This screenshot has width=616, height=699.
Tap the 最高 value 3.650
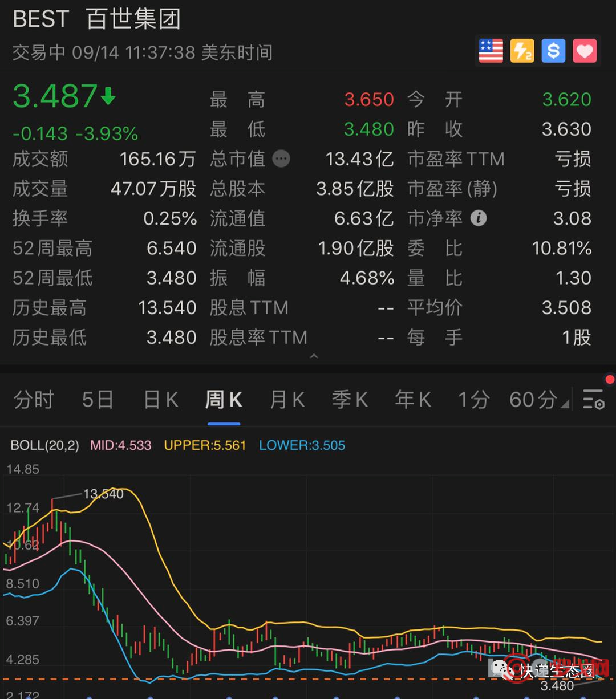pyautogui.click(x=369, y=99)
